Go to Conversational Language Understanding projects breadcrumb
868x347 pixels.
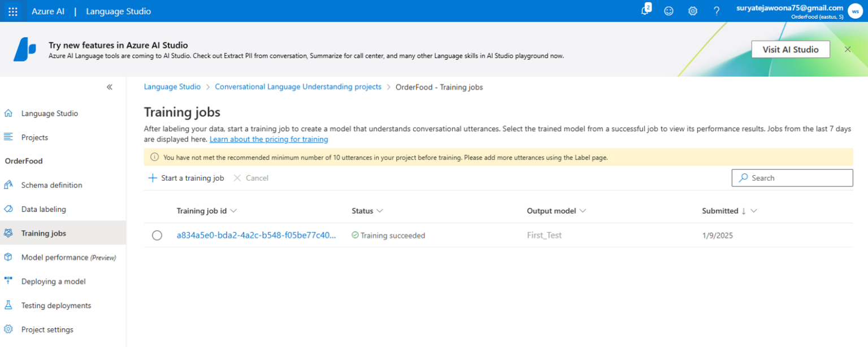click(298, 86)
